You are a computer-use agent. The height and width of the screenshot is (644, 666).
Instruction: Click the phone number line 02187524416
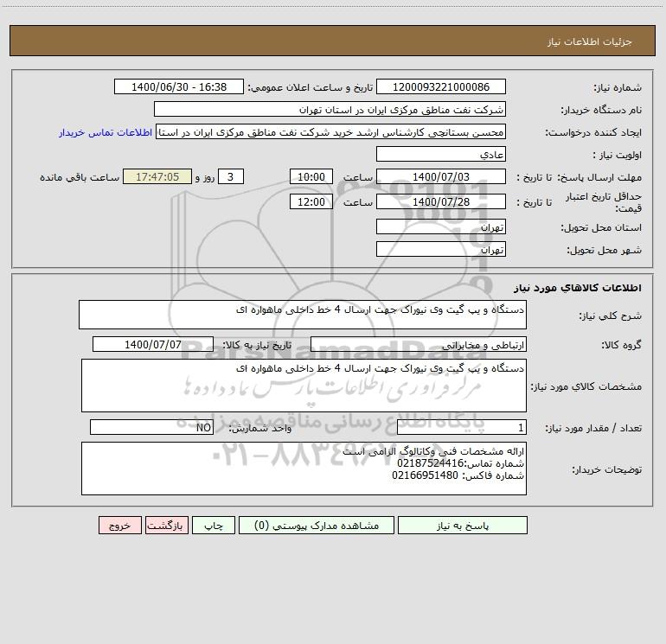[460, 463]
